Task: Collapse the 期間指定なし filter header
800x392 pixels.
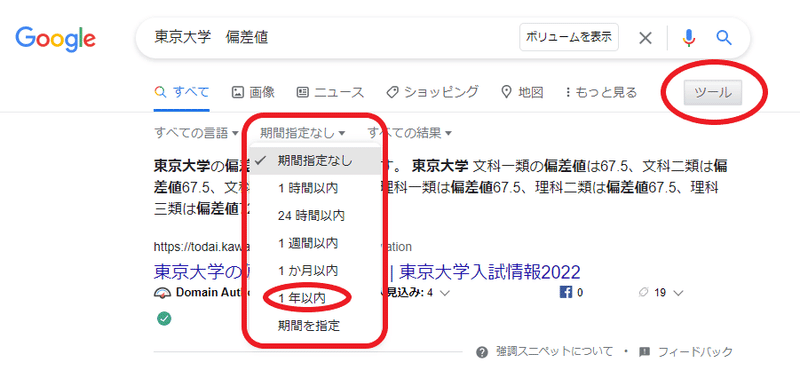Action: (303, 134)
